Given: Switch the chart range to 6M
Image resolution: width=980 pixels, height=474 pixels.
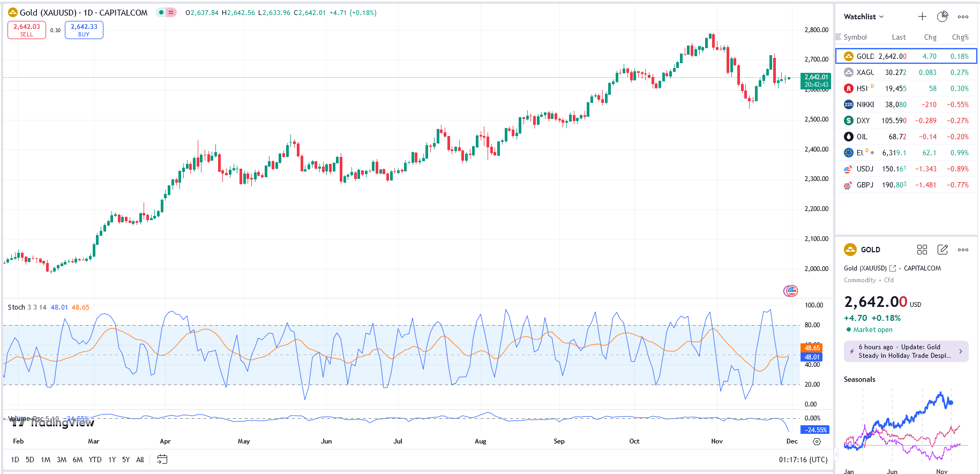Looking at the screenshot, I should click(78, 460).
